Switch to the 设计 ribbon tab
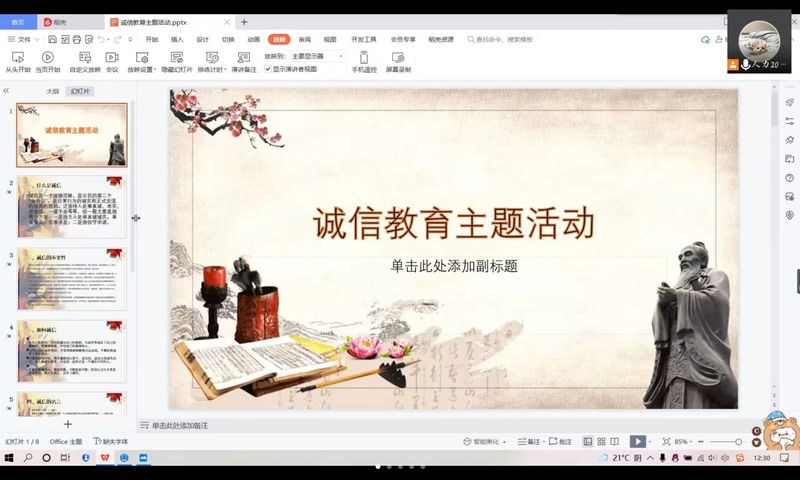This screenshot has width=800, height=480. [203, 39]
